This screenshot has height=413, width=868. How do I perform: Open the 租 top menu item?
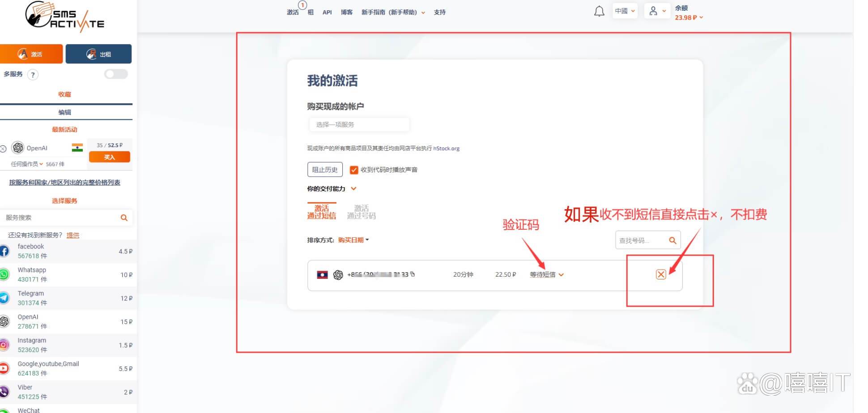(x=311, y=13)
